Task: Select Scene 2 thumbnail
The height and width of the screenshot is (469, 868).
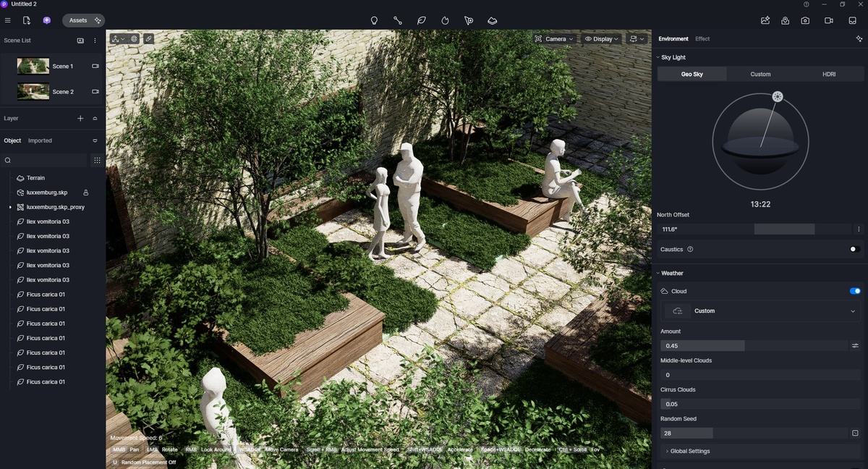Action: (x=33, y=92)
